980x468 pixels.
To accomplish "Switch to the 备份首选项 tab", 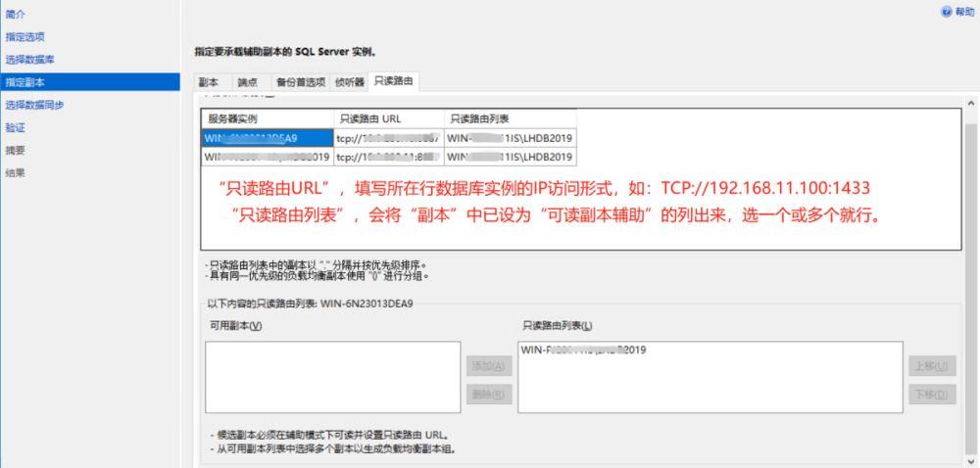I will tap(301, 82).
